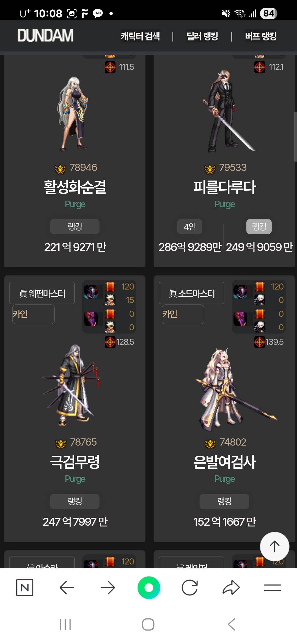
Task: Tap the green circle button in browser bar
Action: tap(149, 588)
